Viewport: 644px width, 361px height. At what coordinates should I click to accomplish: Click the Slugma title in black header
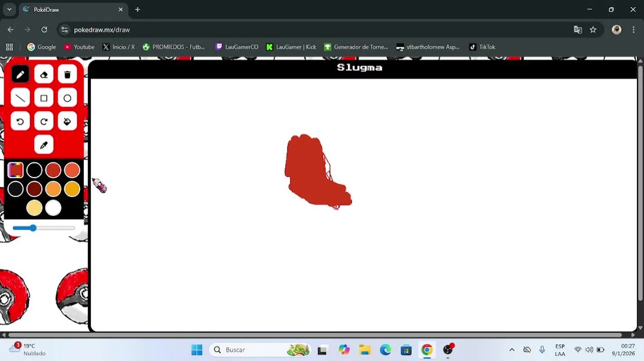click(x=360, y=68)
